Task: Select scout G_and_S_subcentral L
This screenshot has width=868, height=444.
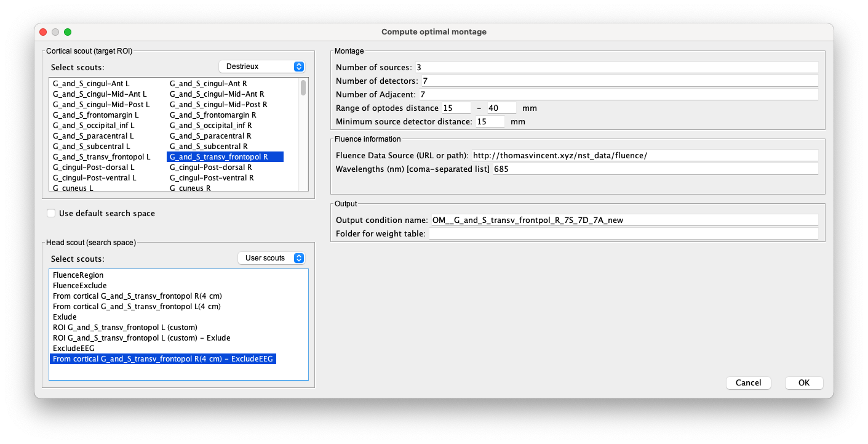Action: click(92, 146)
